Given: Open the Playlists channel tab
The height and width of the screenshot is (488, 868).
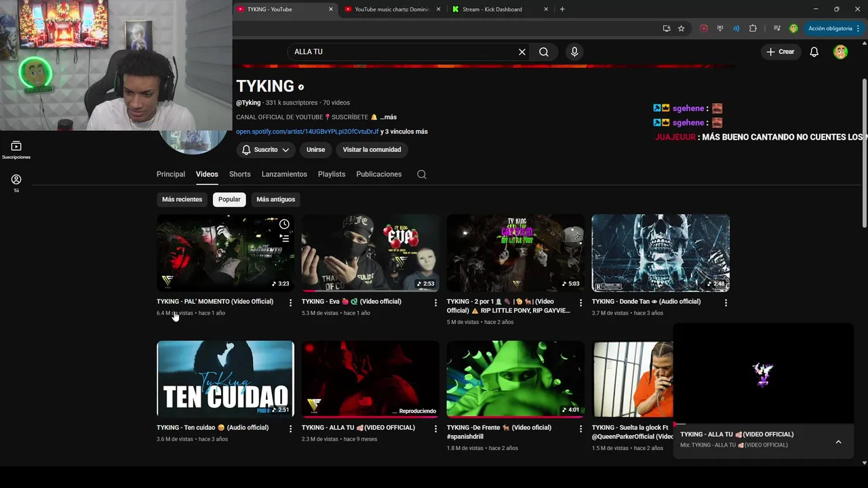Looking at the screenshot, I should 332,174.
